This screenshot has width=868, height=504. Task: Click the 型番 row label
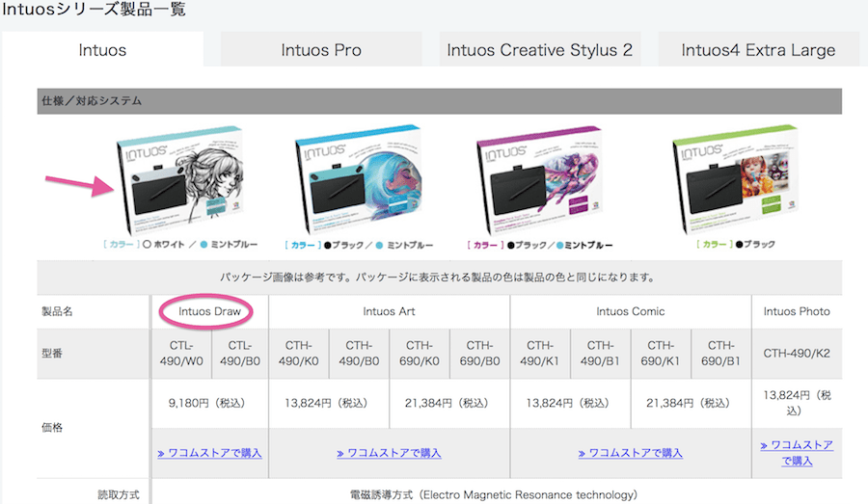52,354
